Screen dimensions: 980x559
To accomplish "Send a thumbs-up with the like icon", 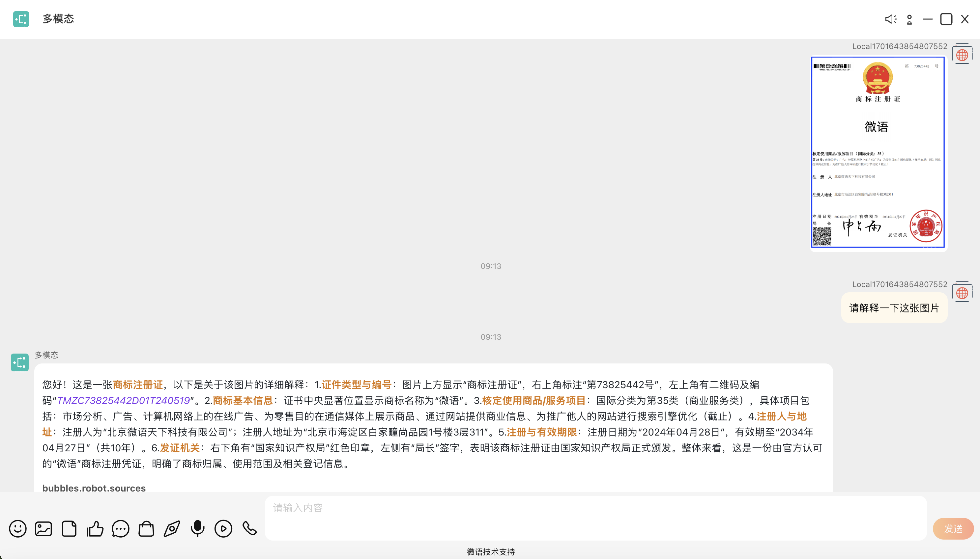I will point(95,529).
